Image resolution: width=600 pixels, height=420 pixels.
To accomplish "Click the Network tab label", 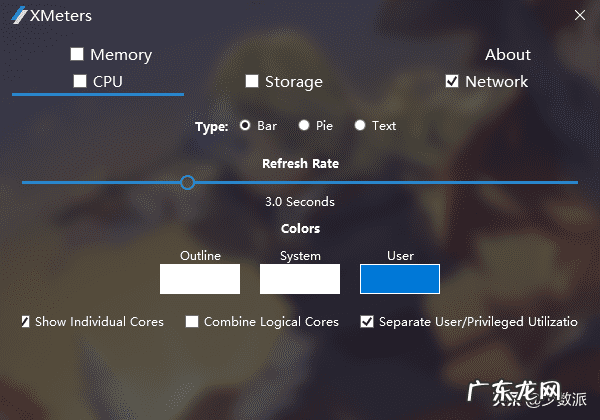I will pyautogui.click(x=497, y=82).
